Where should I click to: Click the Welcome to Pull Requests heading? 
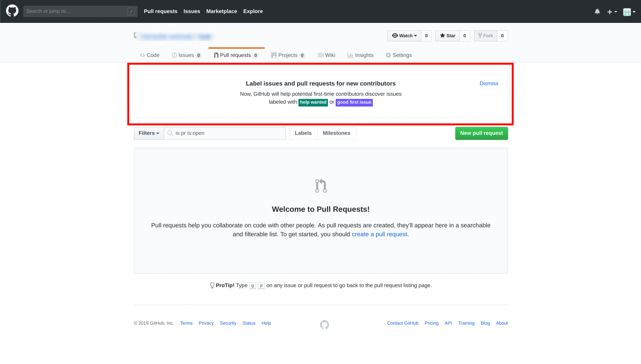(321, 209)
